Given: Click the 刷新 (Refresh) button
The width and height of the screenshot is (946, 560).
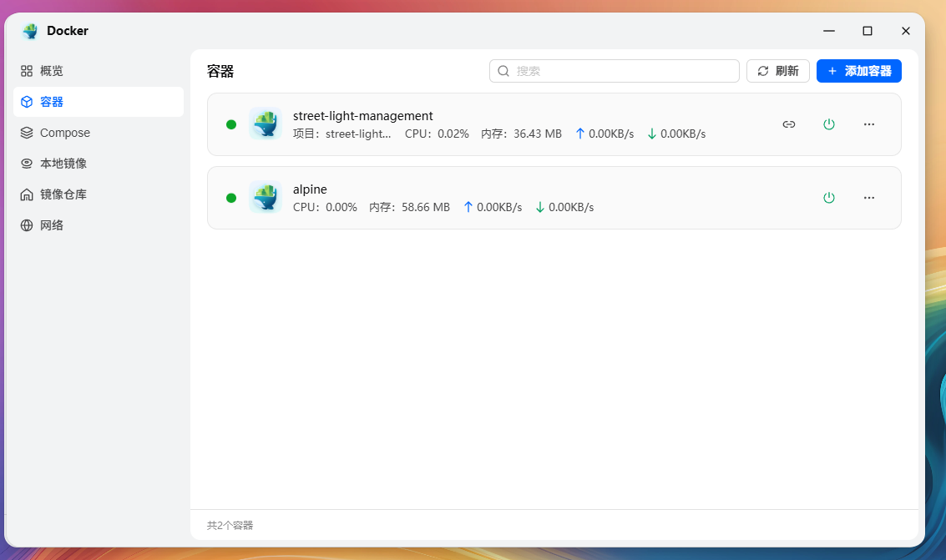Looking at the screenshot, I should [x=777, y=71].
